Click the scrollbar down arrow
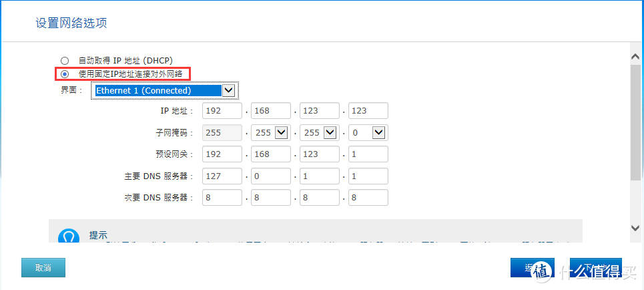This screenshot has width=644, height=290. pos(635,229)
